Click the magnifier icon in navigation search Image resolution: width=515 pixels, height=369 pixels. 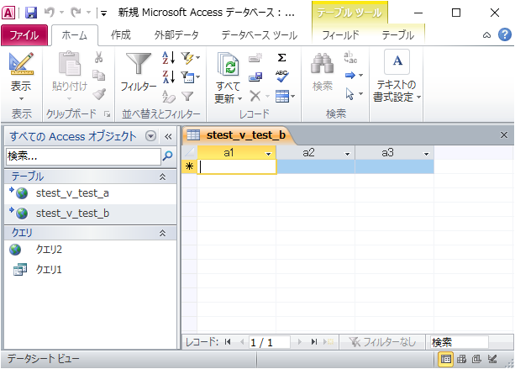point(167,156)
